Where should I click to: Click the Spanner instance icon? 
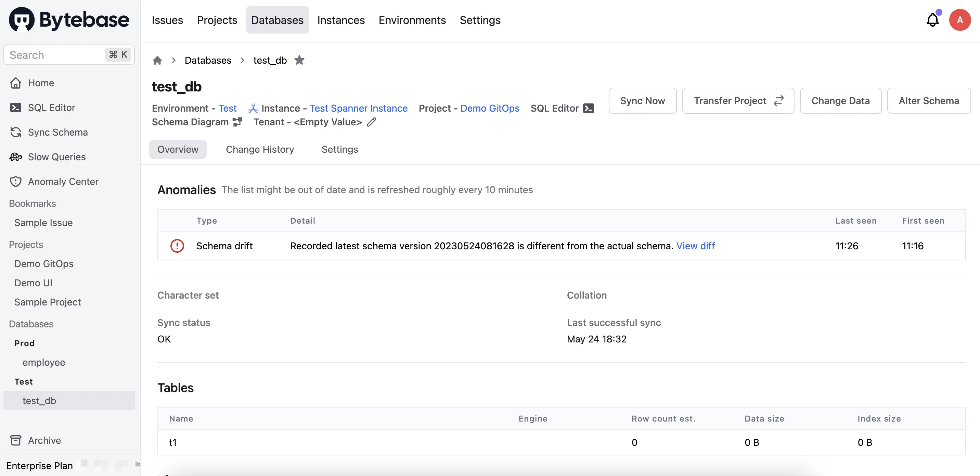coord(253,108)
